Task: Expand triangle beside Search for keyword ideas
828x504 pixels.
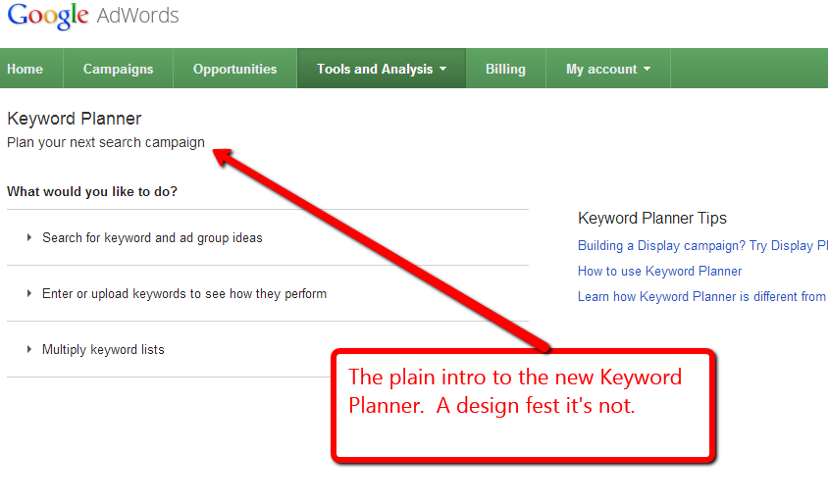Action: tap(29, 237)
